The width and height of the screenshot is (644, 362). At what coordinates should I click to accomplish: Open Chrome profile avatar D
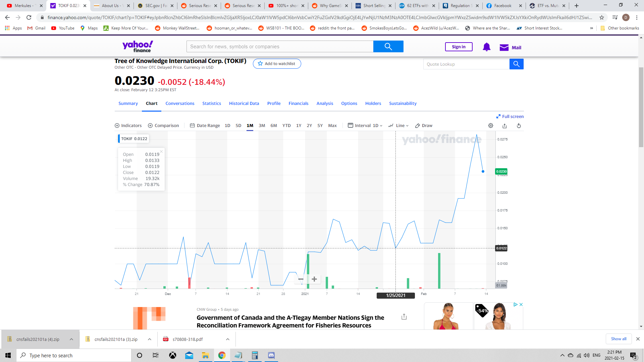626,17
